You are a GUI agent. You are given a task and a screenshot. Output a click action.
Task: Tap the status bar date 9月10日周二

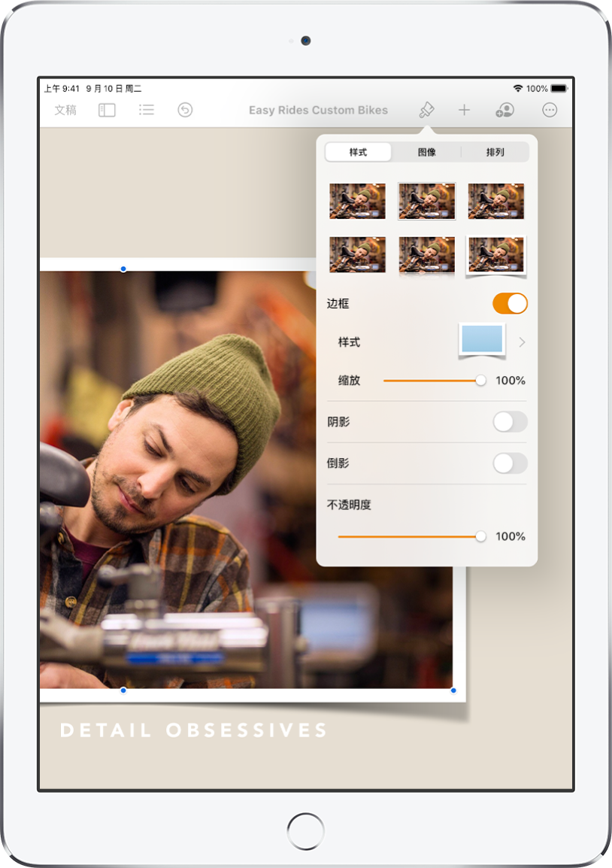(x=114, y=89)
